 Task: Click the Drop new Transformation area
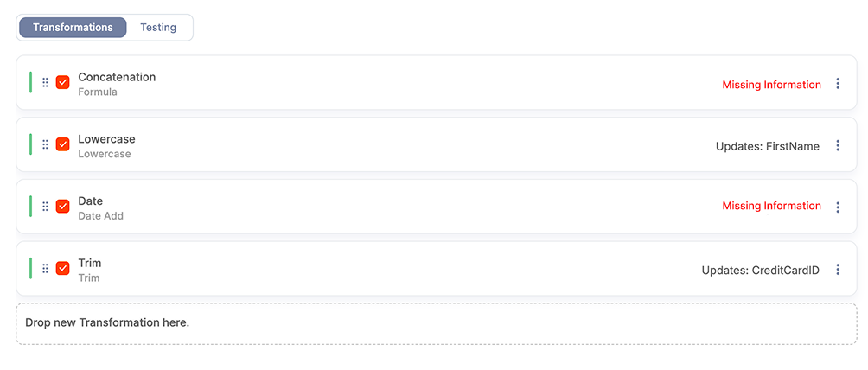[x=436, y=323]
